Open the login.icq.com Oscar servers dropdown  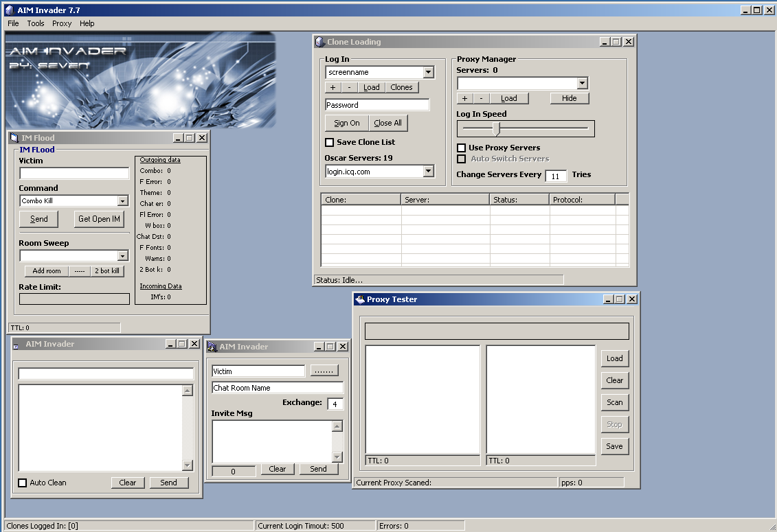click(429, 172)
